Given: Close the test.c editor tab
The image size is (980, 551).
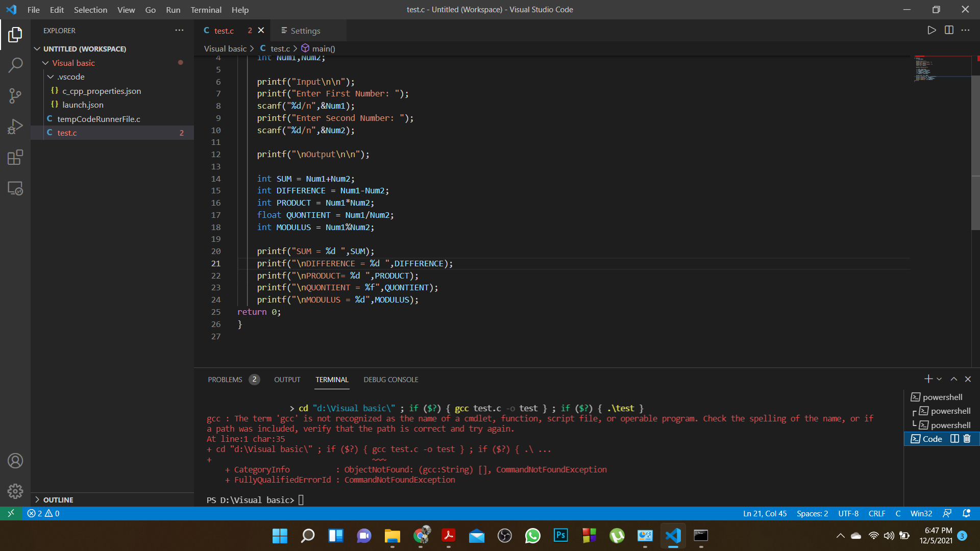Looking at the screenshot, I should click(x=261, y=30).
